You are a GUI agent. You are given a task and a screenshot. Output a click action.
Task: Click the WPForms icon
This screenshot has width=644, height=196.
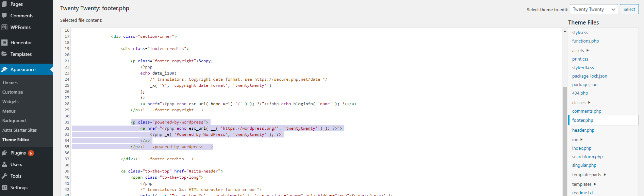tap(4, 27)
